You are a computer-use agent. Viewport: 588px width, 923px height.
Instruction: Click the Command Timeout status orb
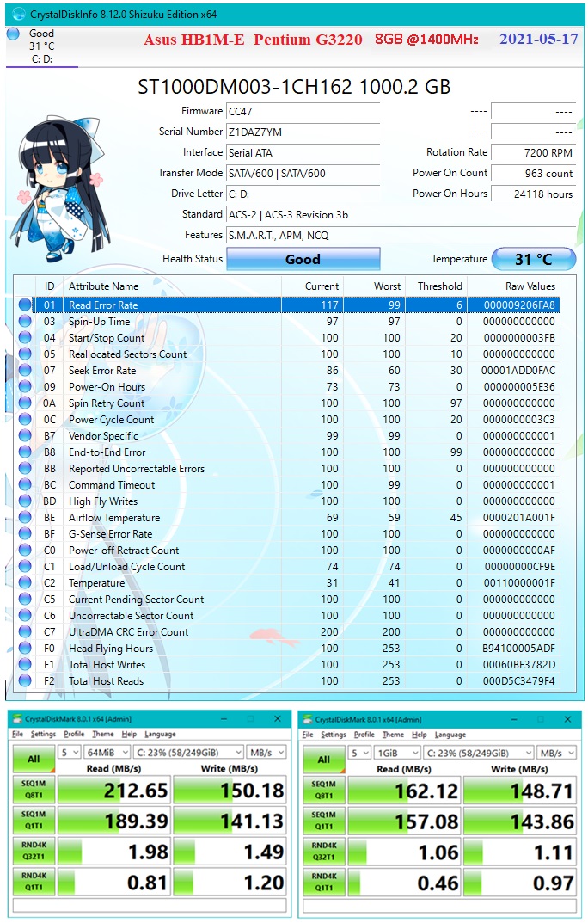25,484
